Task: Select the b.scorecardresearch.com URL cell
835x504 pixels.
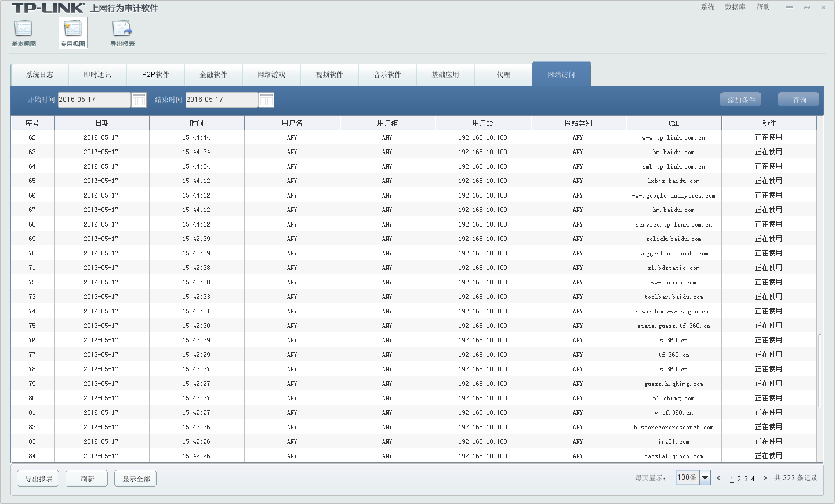Action: tap(674, 427)
